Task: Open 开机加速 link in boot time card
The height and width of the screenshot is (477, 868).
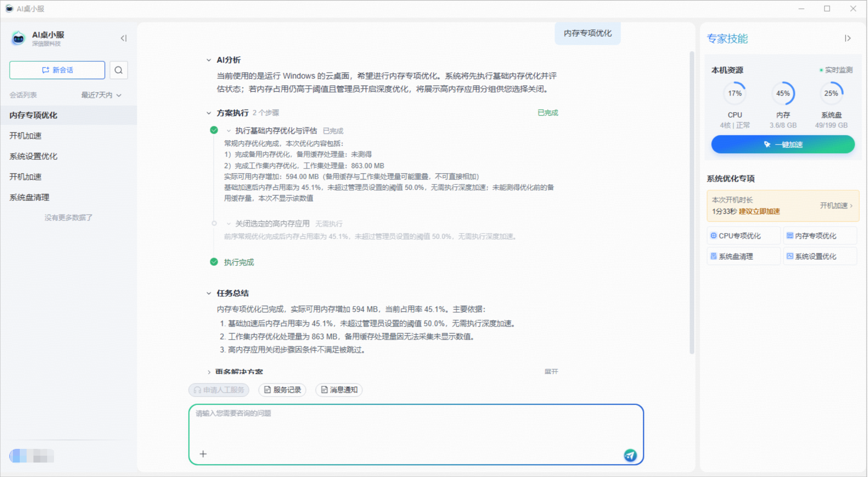Action: (836, 206)
